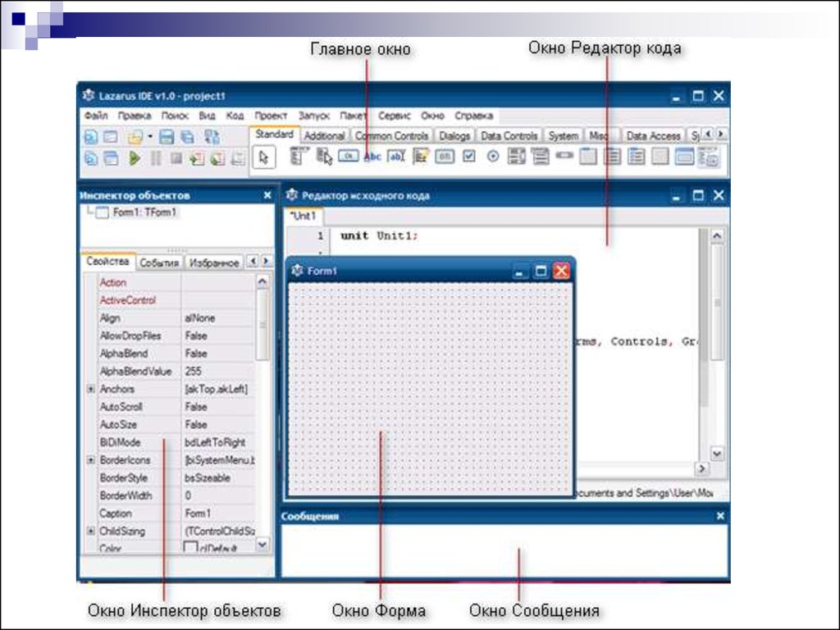Click the View Units icon
Image resolution: width=840 pixels, height=630 pixels.
(91, 158)
